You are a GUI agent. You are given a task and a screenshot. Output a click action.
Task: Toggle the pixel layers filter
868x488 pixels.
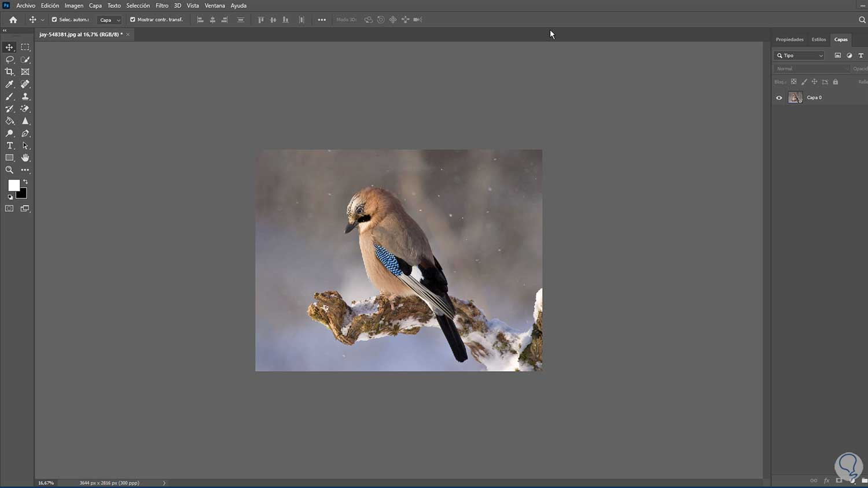[837, 56]
